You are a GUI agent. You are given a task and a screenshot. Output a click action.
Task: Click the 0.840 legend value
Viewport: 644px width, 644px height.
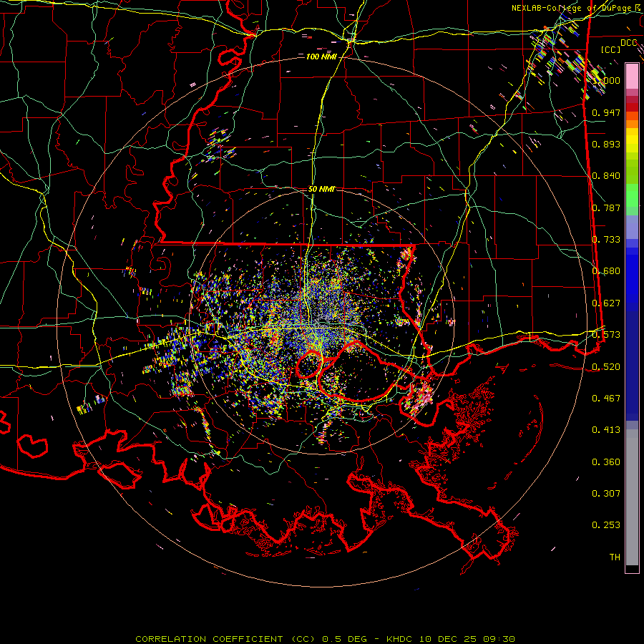coord(606,176)
